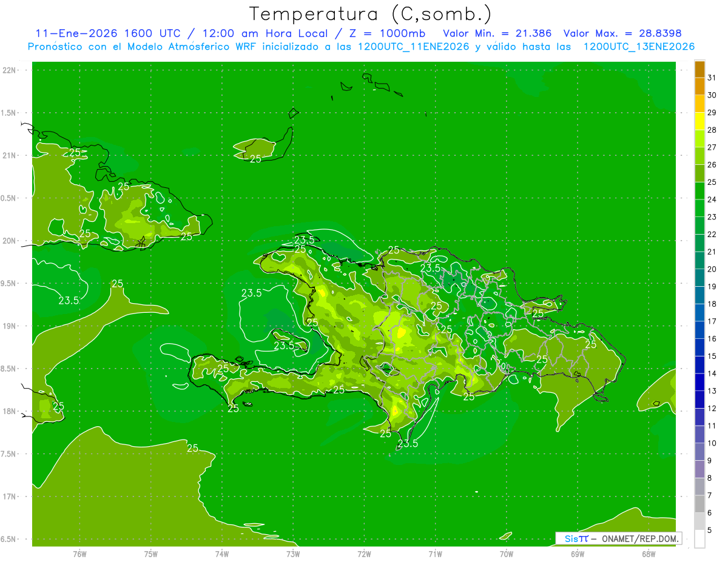Image resolution: width=728 pixels, height=562 pixels.
Task: Click legend value 14
Action: 712,373
